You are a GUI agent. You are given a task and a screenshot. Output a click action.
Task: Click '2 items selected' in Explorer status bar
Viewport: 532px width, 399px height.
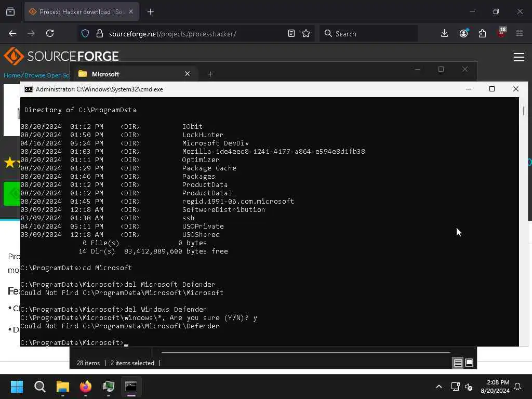click(x=132, y=363)
